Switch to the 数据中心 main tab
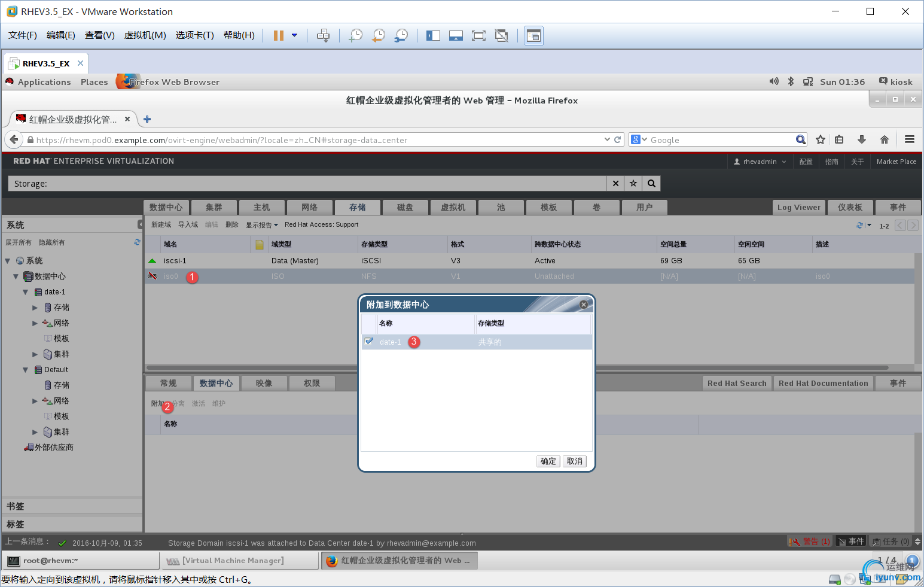924x587 pixels. point(166,207)
